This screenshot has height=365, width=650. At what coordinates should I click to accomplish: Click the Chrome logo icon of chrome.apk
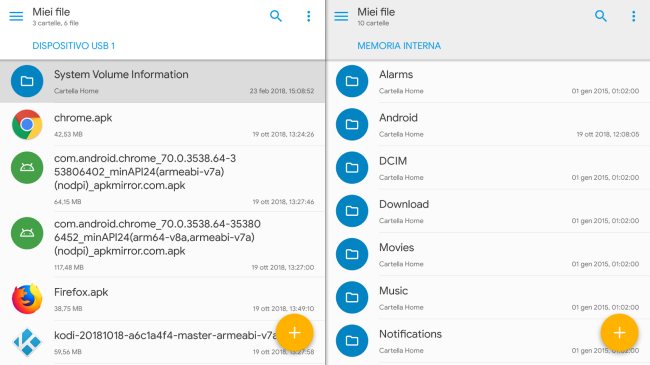coord(27,124)
